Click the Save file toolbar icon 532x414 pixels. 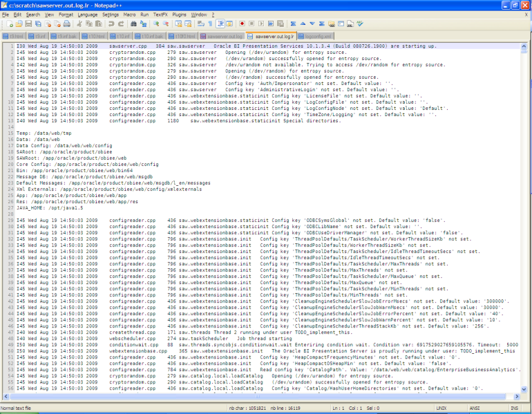(27, 24)
